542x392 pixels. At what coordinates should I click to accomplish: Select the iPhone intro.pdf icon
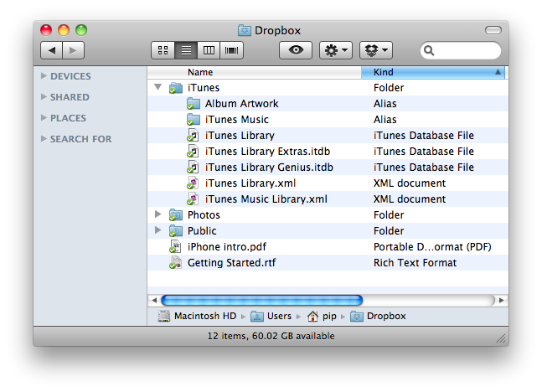pos(176,247)
